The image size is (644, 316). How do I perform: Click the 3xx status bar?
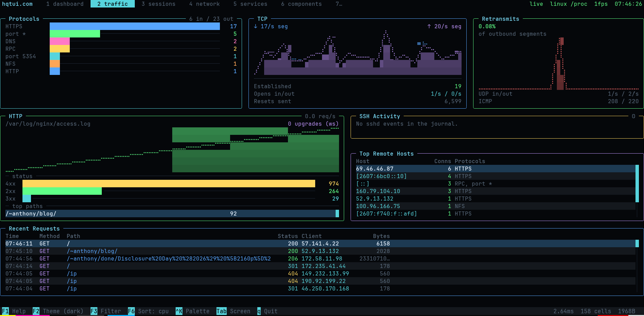click(27, 199)
